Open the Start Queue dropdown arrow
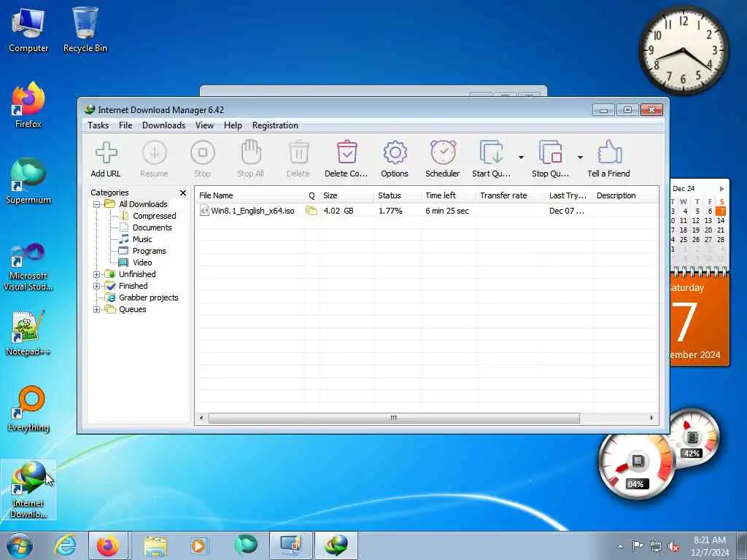Image resolution: width=747 pixels, height=560 pixels. coord(521,157)
